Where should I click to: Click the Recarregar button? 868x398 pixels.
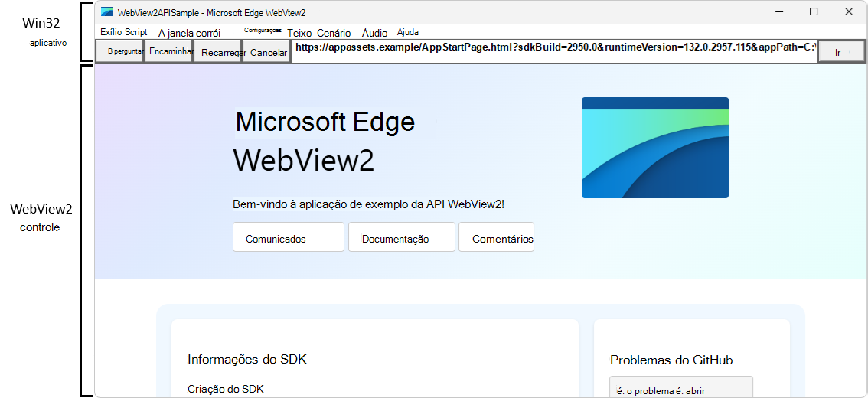point(217,51)
